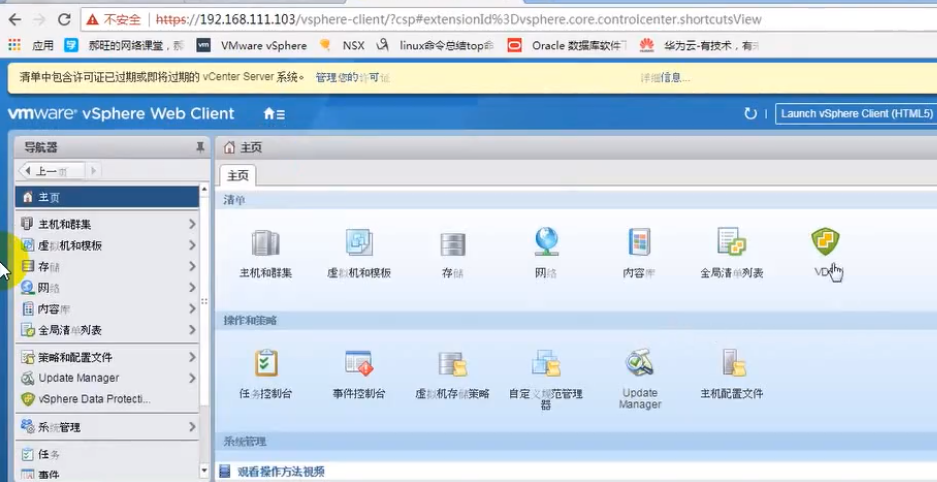Image resolution: width=937 pixels, height=482 pixels.
Task: Open the VMware vSphere bookmark
Action: (252, 45)
